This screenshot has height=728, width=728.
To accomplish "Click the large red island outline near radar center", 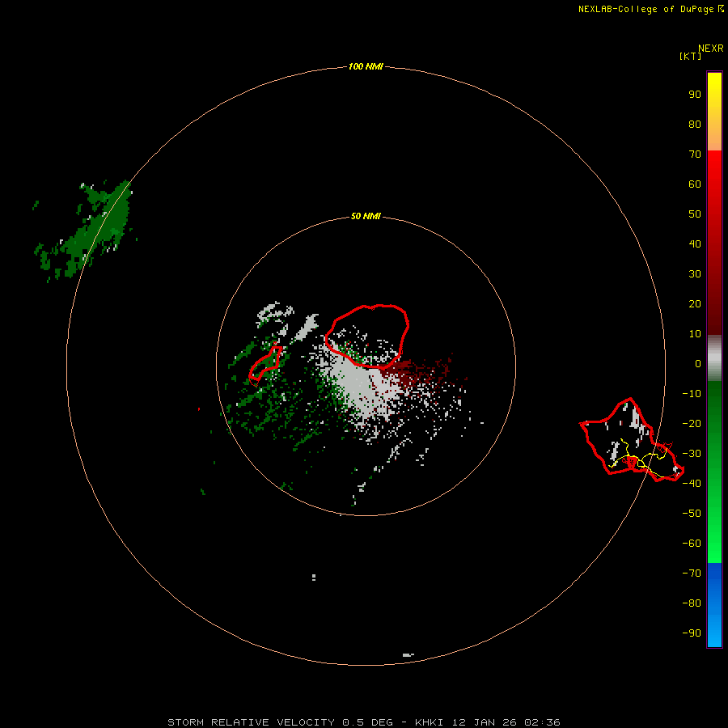I will tap(366, 336).
